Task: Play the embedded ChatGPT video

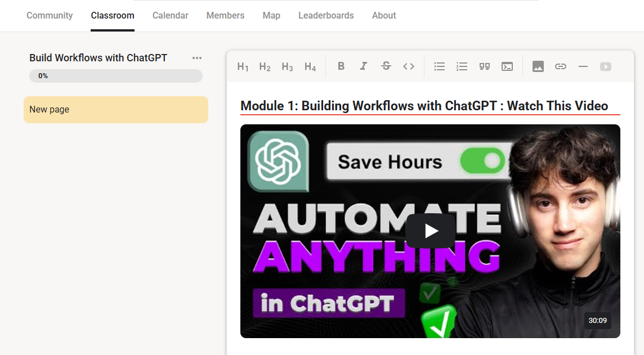Action: (x=431, y=231)
